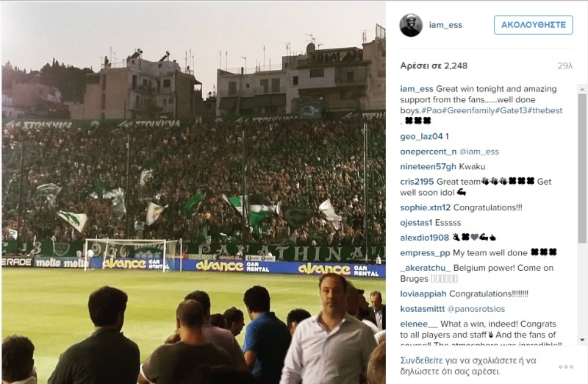Click the comments scrollbar up arrow
588x384 pixels.
(582, 89)
